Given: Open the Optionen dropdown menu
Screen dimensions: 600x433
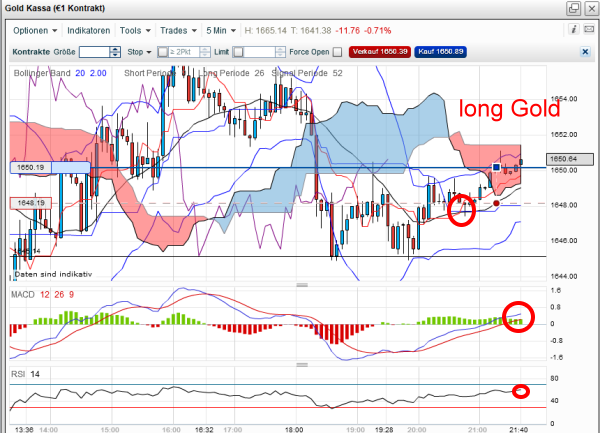Looking at the screenshot, I should (x=34, y=31).
